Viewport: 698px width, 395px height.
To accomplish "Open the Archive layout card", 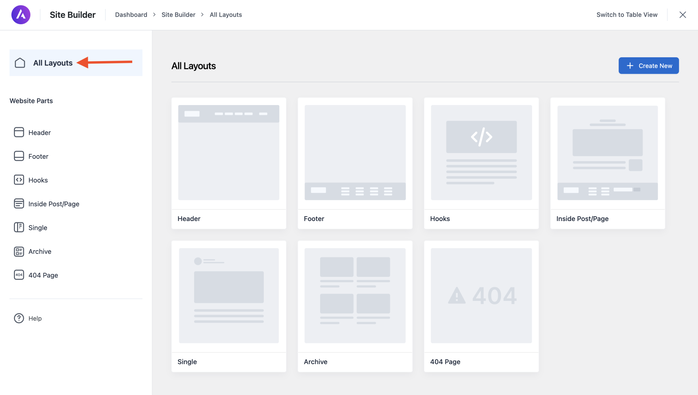I will coord(355,306).
